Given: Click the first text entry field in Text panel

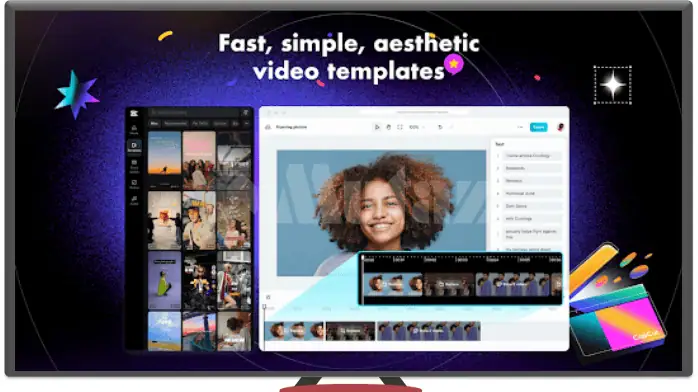Looking at the screenshot, I should tap(532, 156).
